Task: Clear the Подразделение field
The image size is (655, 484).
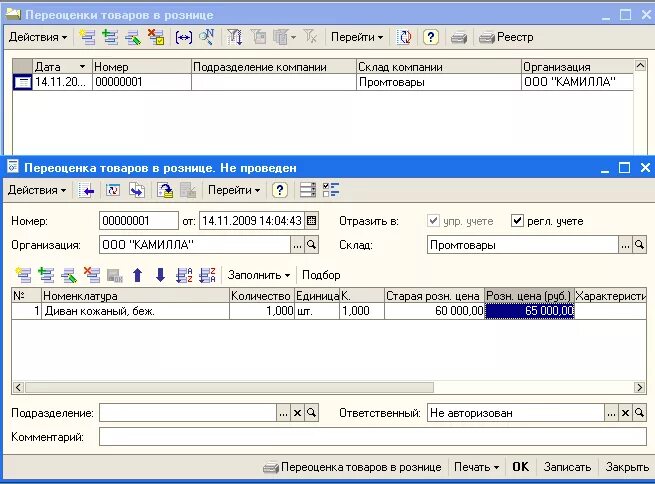Action: pyautogui.click(x=297, y=413)
